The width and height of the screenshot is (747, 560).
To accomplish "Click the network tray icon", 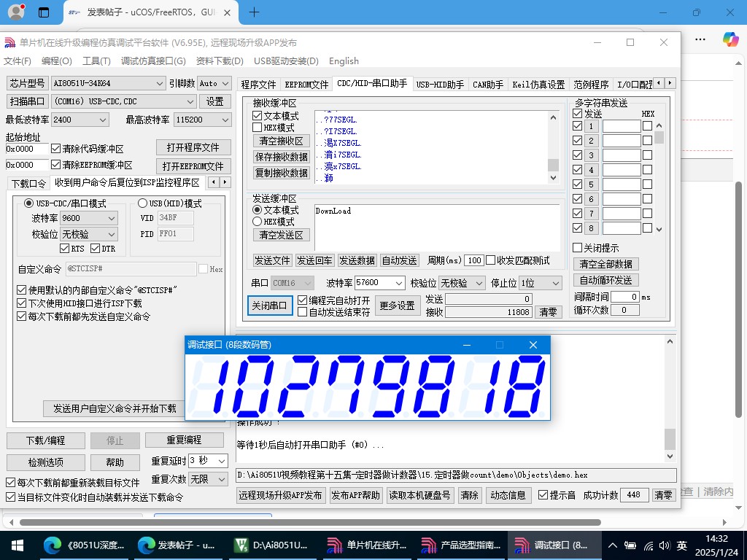I will pos(648,545).
